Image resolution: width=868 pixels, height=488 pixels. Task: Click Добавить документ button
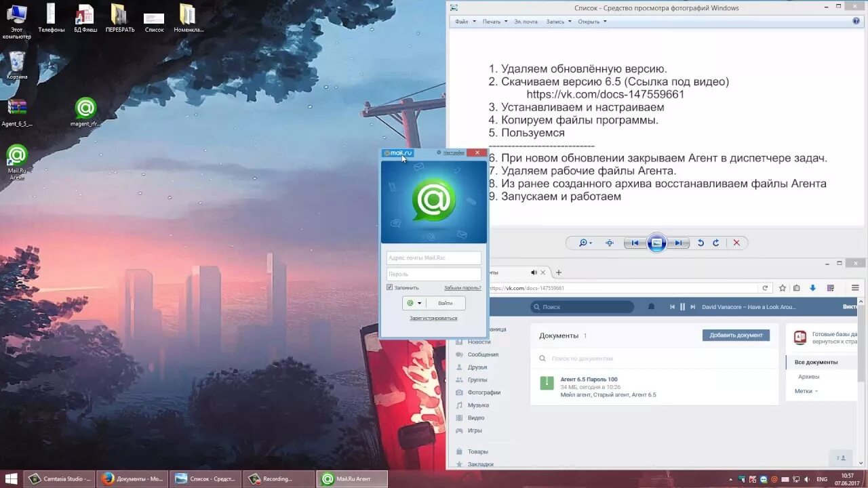pyautogui.click(x=736, y=335)
